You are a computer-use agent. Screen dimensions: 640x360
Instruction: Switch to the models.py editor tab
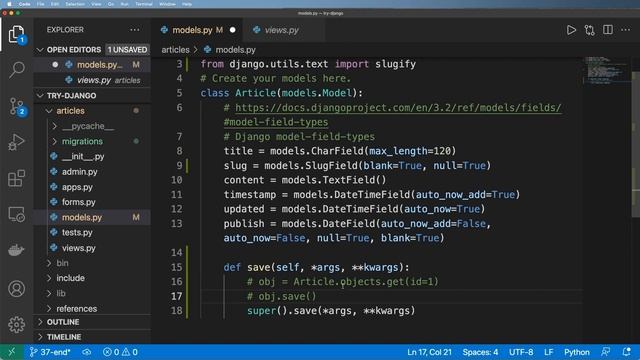(x=197, y=30)
